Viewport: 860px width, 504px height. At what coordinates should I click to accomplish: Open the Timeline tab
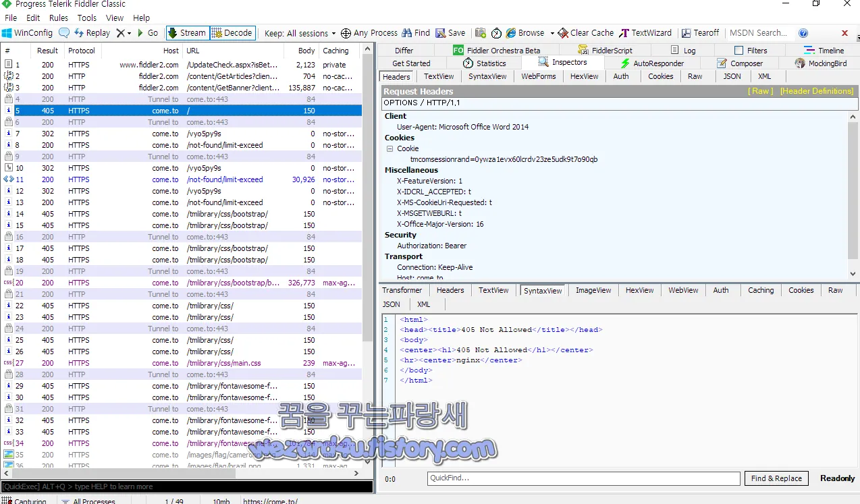pyautogui.click(x=824, y=51)
